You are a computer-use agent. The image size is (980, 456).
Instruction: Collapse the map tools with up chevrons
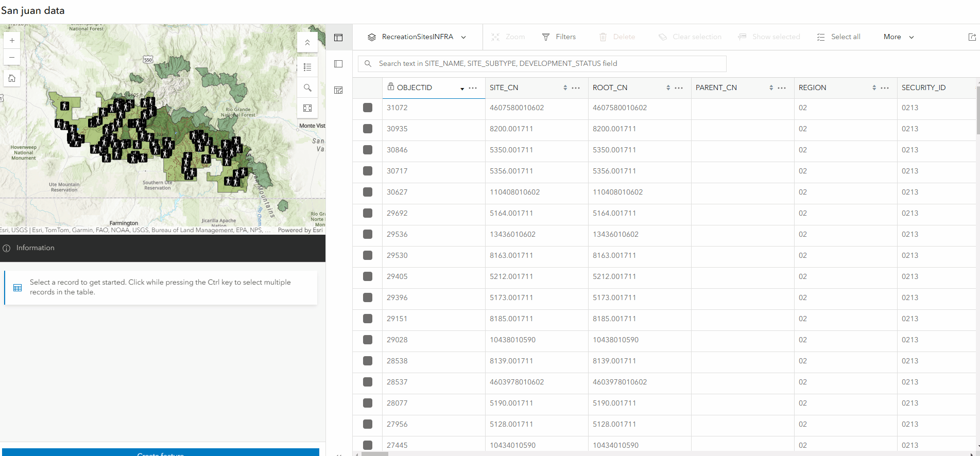[307, 42]
